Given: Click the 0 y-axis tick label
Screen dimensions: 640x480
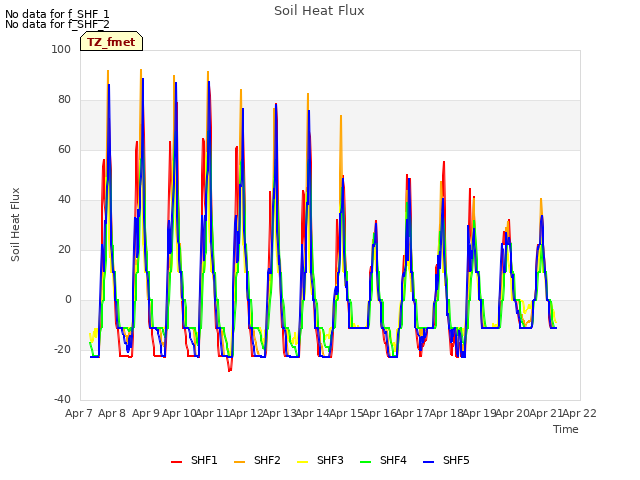Looking at the screenshot, I should coord(68,300).
